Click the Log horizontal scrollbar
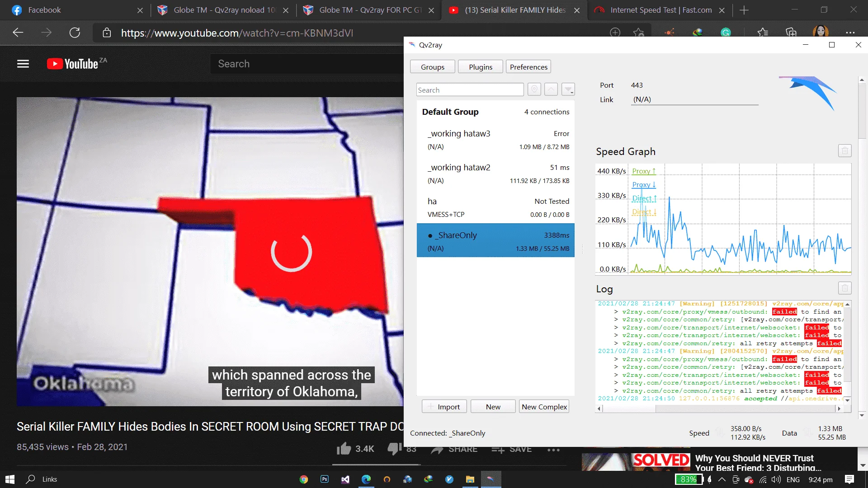868x488 pixels. (719, 408)
